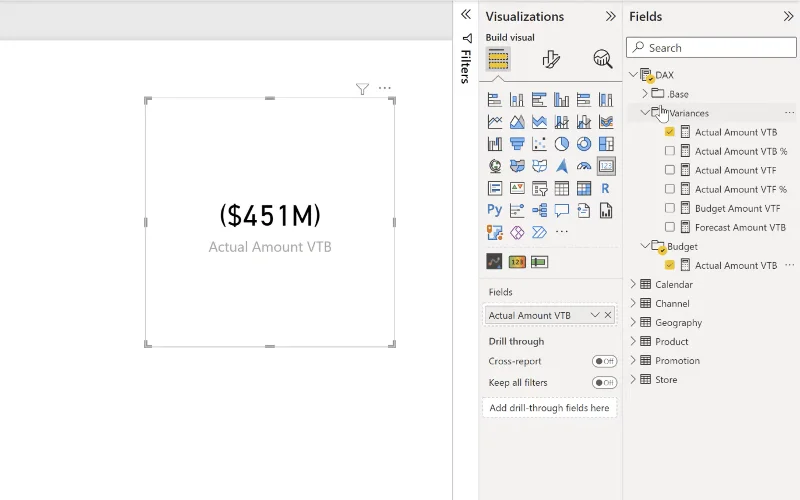Viewport: 800px width, 500px height.
Task: Collapse the Fields pane
Action: (788, 16)
